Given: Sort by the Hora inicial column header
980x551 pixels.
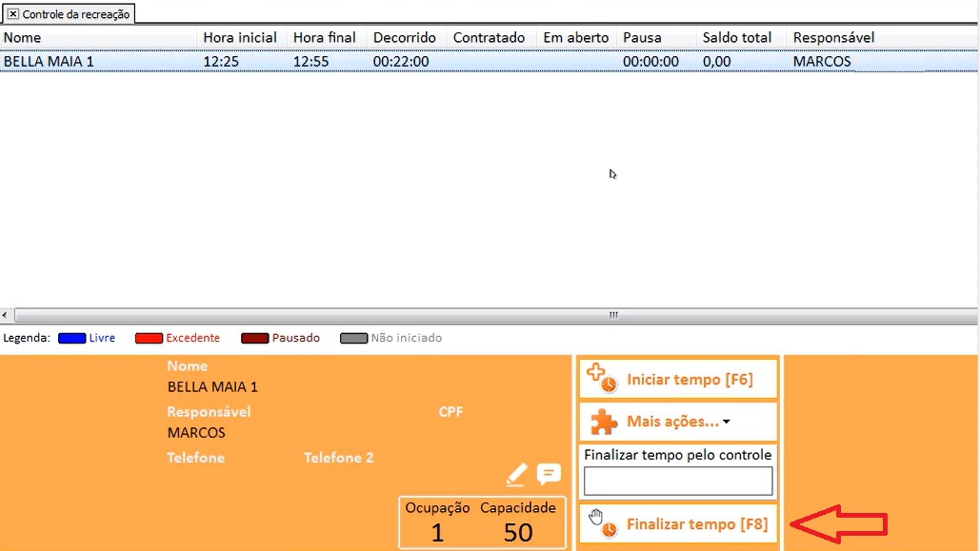Looking at the screenshot, I should click(239, 37).
